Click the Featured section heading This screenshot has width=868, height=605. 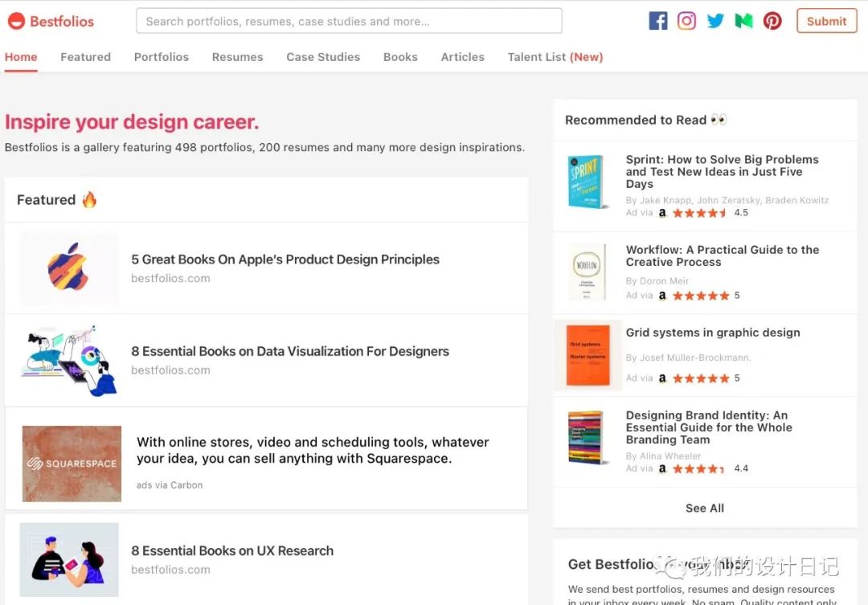pyautogui.click(x=57, y=200)
